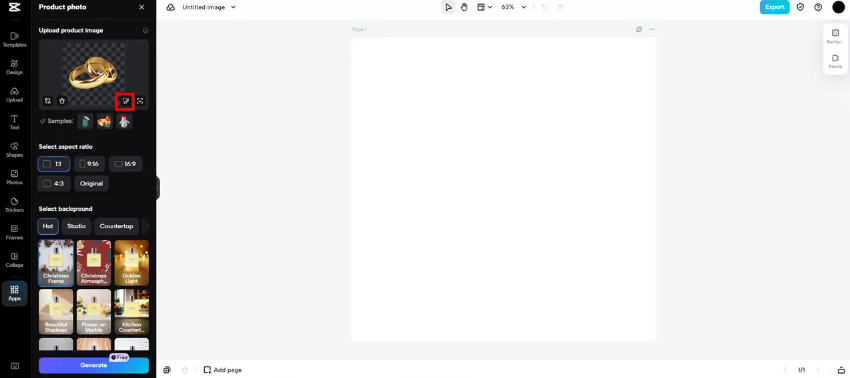Click the Page 1 label above canvas
Viewport: 850px width, 378px height.
pyautogui.click(x=359, y=29)
